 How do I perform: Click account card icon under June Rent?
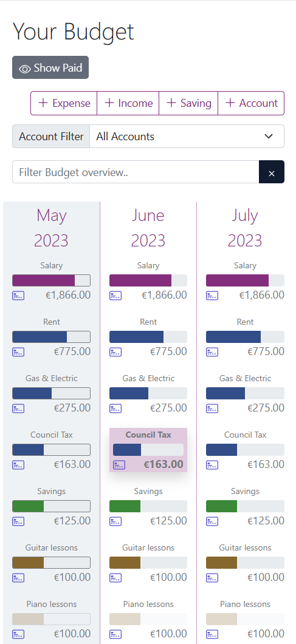pyautogui.click(x=115, y=352)
